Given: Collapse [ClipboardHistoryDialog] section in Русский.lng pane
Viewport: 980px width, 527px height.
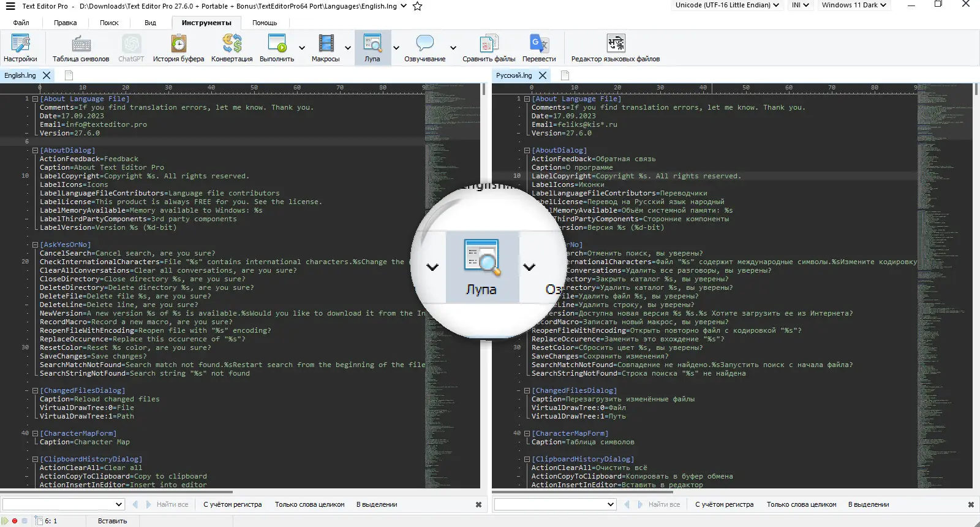Looking at the screenshot, I should point(527,459).
